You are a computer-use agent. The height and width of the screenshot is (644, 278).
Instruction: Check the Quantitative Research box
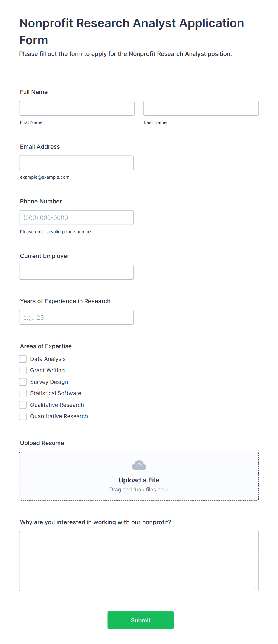[23, 416]
